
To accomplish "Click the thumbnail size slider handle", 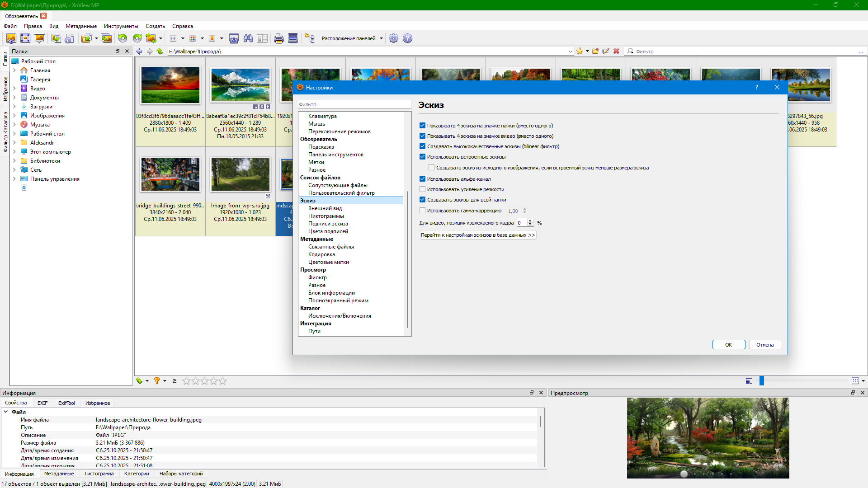I will click(762, 381).
